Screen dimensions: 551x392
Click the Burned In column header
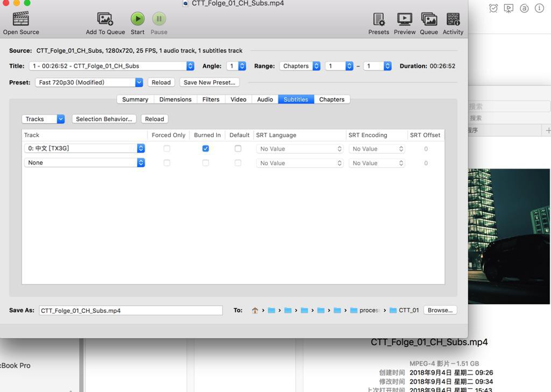tap(207, 135)
